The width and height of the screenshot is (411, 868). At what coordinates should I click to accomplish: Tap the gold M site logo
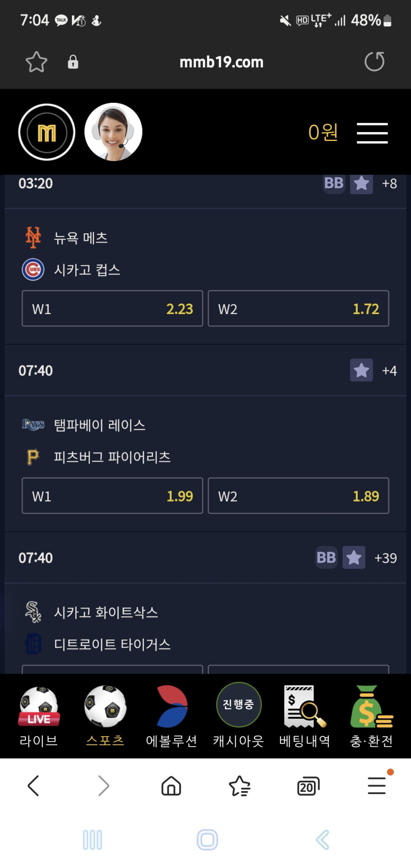47,132
